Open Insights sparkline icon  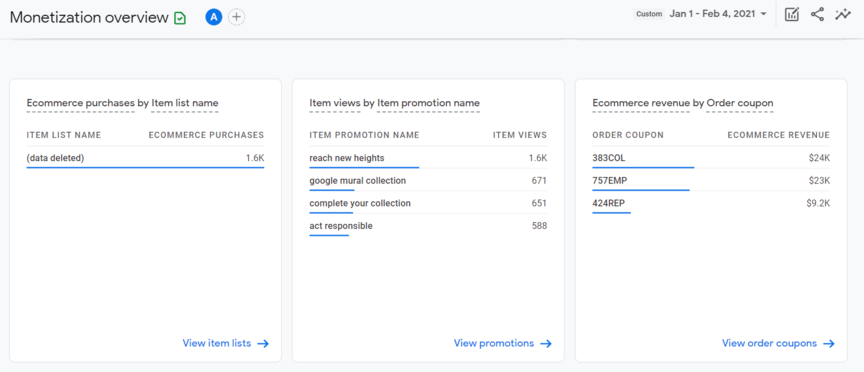pos(843,14)
